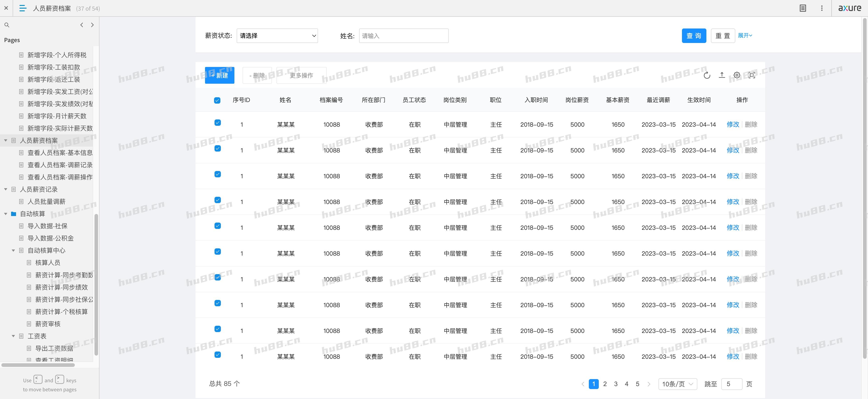
Task: Open the 10条/页 page size dropdown
Action: [x=677, y=384]
